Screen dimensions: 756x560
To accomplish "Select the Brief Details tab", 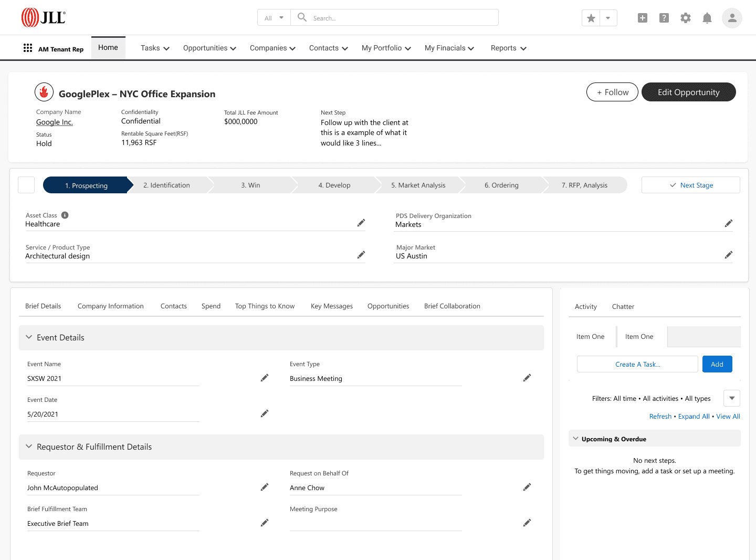I will coord(43,306).
